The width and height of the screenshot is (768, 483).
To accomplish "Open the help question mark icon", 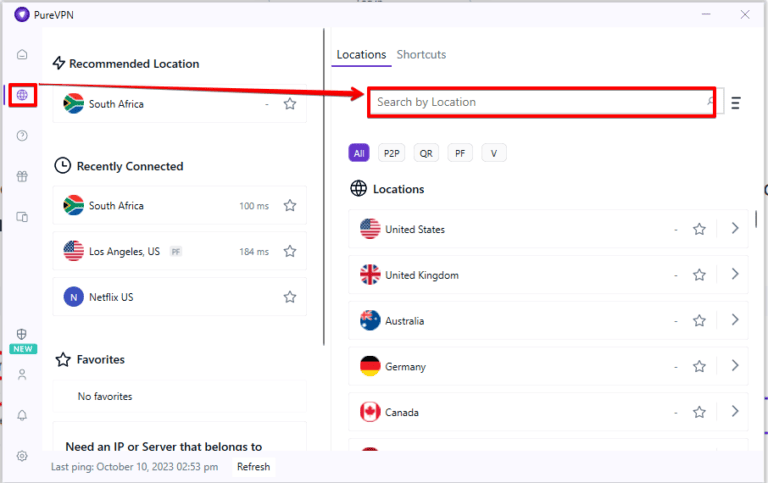I will pyautogui.click(x=22, y=136).
